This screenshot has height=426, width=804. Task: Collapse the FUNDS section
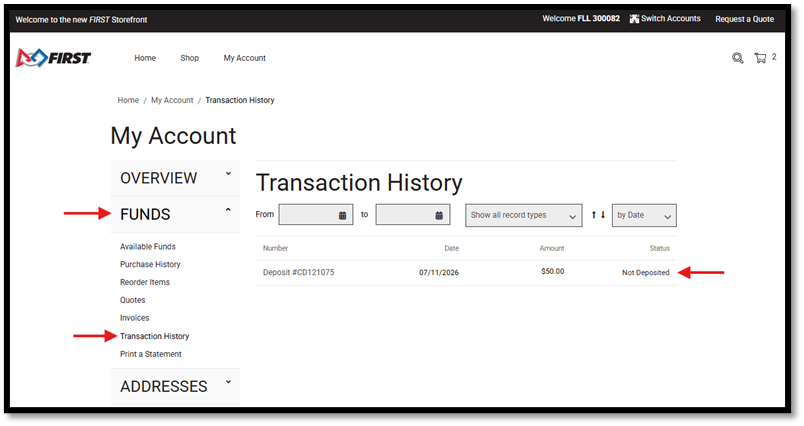pyautogui.click(x=175, y=214)
